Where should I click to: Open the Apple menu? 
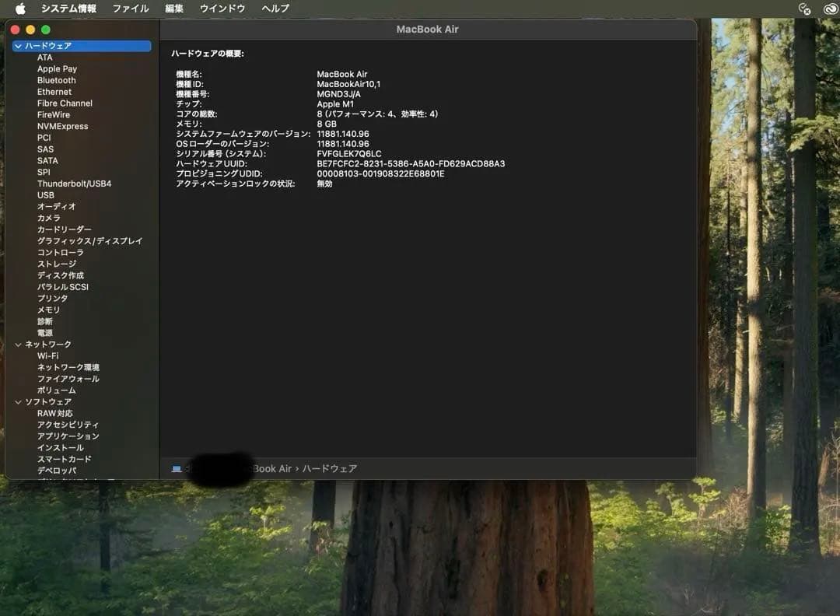[x=19, y=9]
